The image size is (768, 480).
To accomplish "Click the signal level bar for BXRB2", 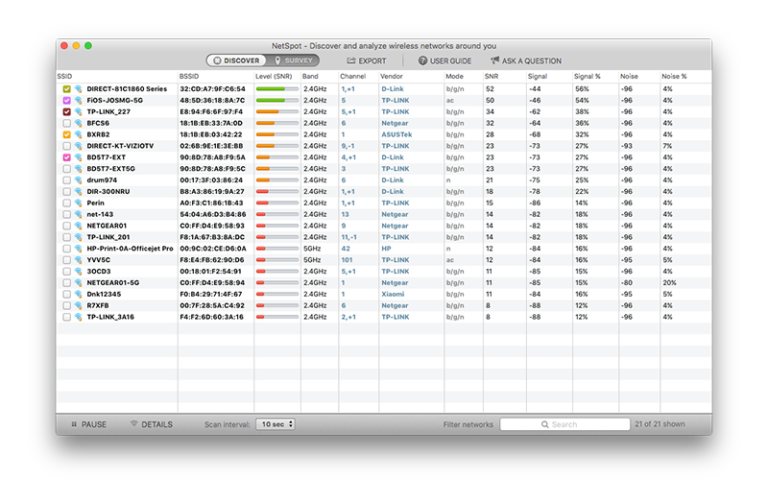I will click(x=277, y=135).
